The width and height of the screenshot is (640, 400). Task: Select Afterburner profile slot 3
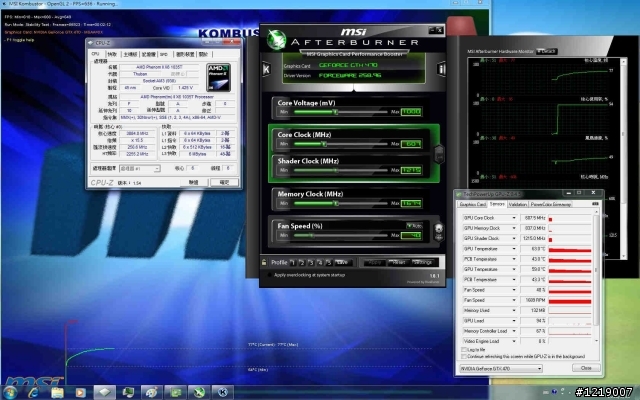click(x=311, y=262)
